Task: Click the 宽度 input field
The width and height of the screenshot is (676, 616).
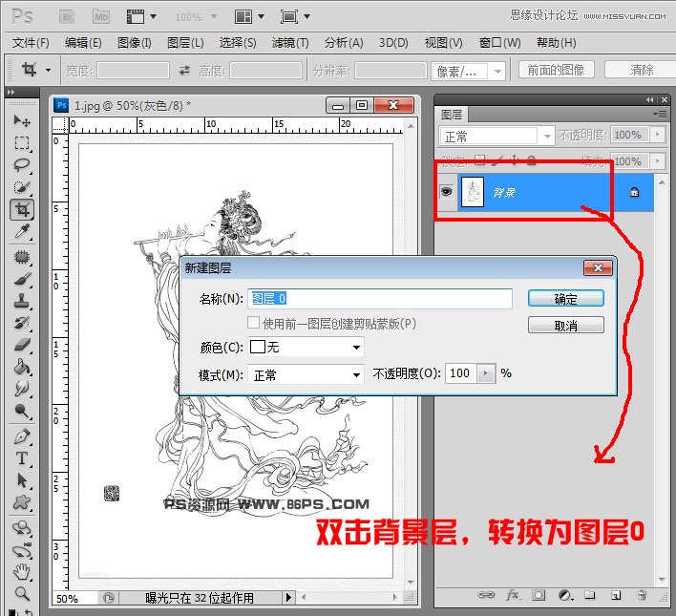Action: 133,70
